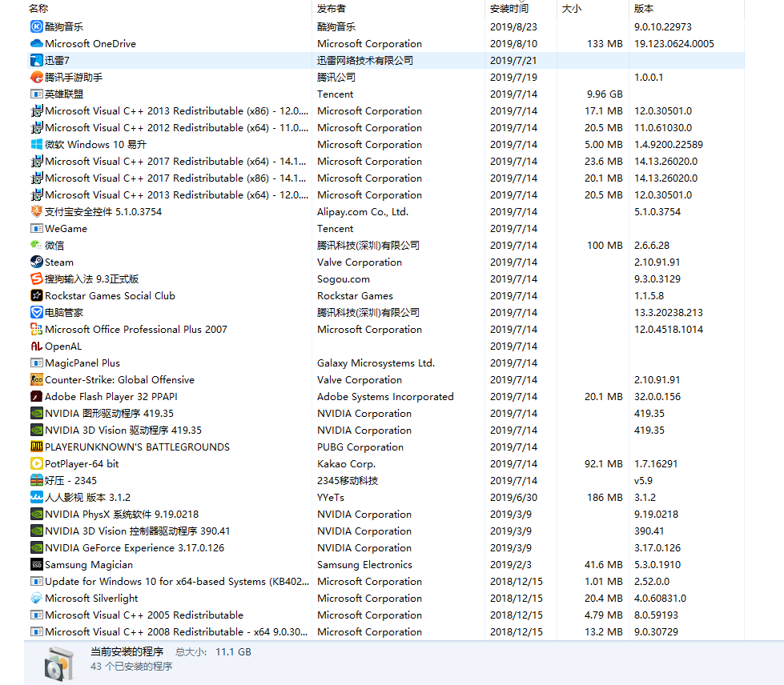Click Update for Windows 10 for x64-based Systems
This screenshot has width=784, height=685.
(x=177, y=582)
